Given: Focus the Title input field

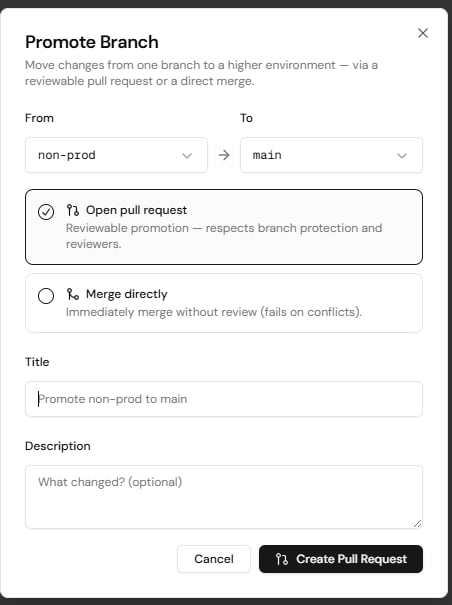Looking at the screenshot, I should (224, 399).
